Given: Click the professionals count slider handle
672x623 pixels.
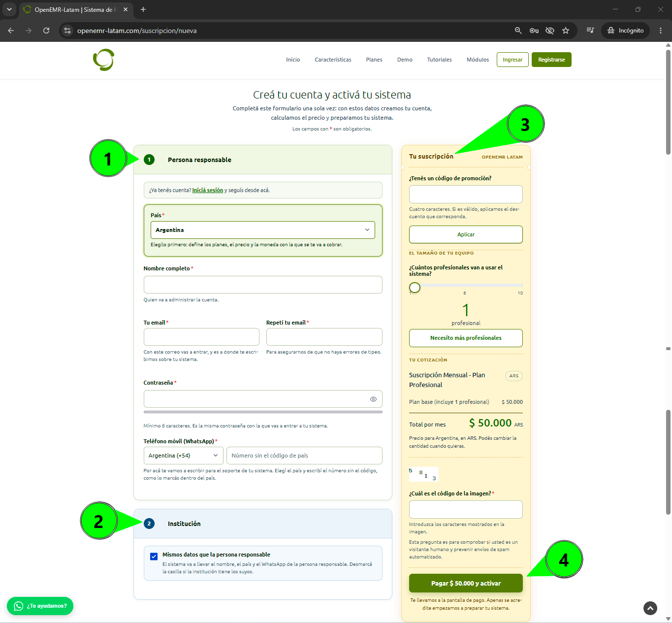Looking at the screenshot, I should [x=415, y=287].
